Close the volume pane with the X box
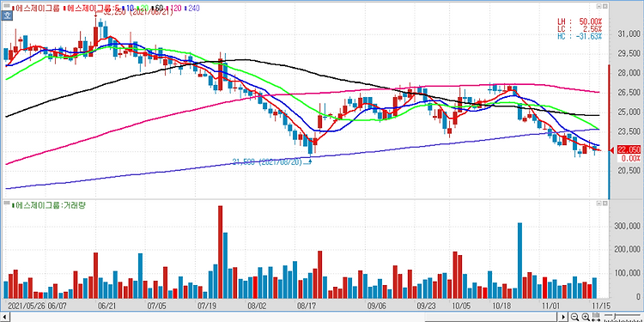Screen dimensions: 644x322 click(x=605, y=204)
